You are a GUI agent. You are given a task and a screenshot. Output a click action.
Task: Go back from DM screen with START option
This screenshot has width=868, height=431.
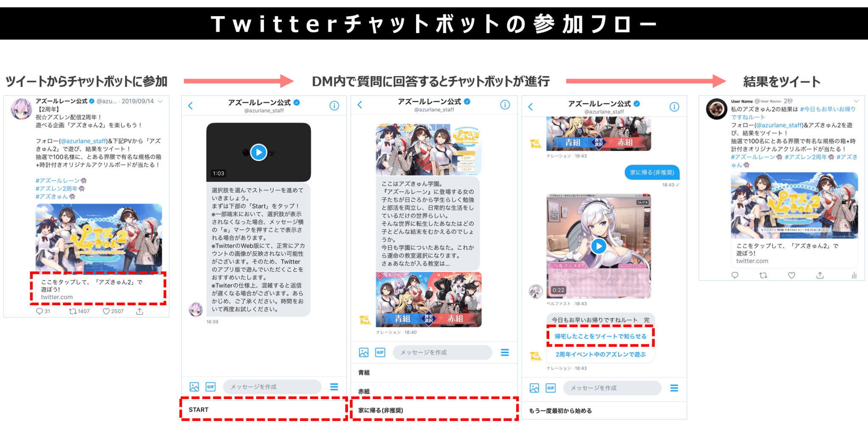click(x=191, y=106)
